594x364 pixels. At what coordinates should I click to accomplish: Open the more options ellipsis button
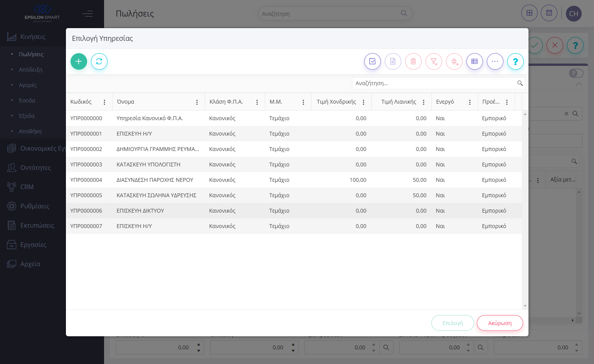point(495,61)
